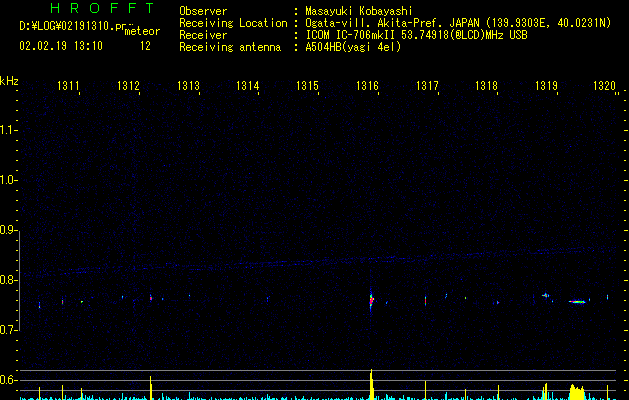Click the 1318 time axis label
The image size is (629, 400).
(486, 86)
